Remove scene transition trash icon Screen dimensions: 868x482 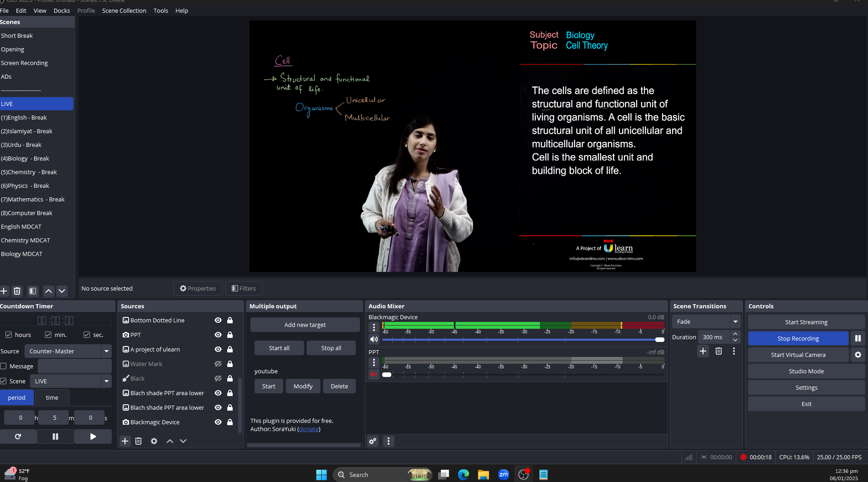(718, 351)
